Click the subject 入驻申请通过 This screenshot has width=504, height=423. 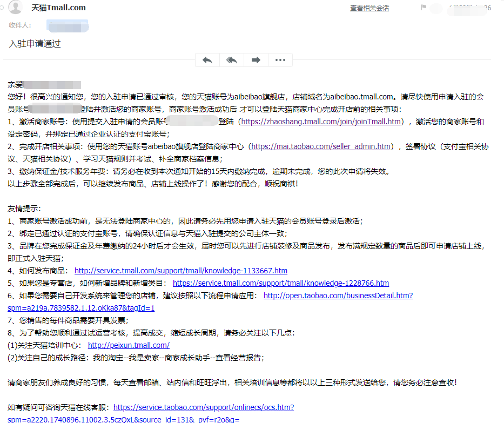click(x=35, y=44)
